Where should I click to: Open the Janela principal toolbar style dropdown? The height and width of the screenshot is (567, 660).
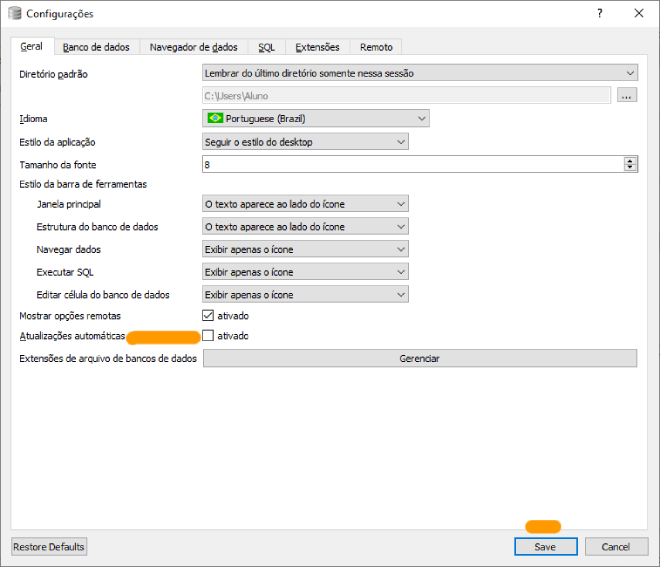(305, 204)
